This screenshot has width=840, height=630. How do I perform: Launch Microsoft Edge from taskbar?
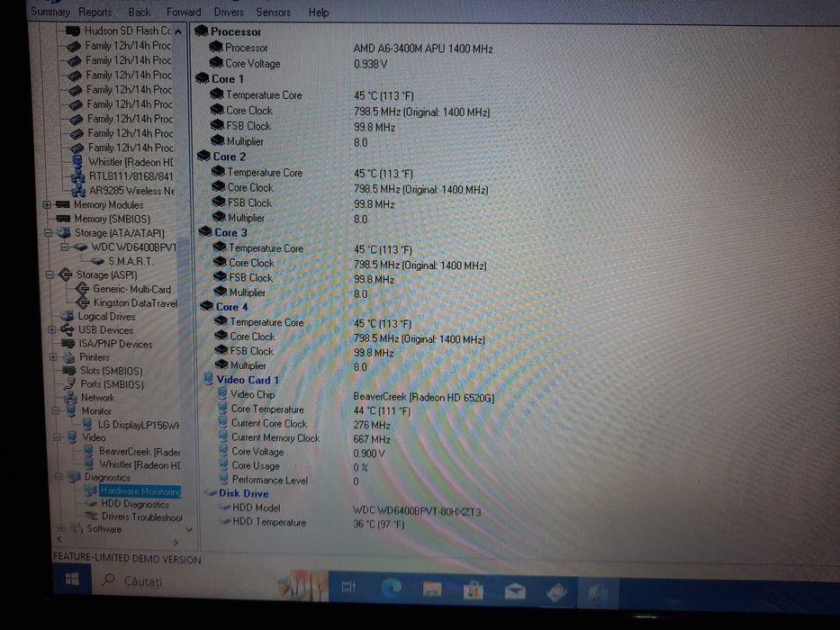click(x=391, y=589)
